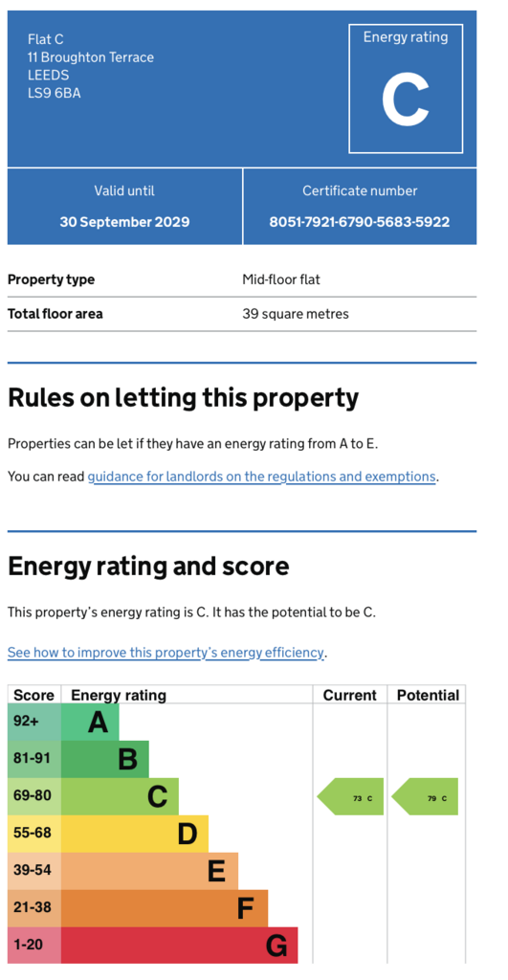Select the yellow D rating bar
The height and width of the screenshot is (980, 508).
point(135,834)
